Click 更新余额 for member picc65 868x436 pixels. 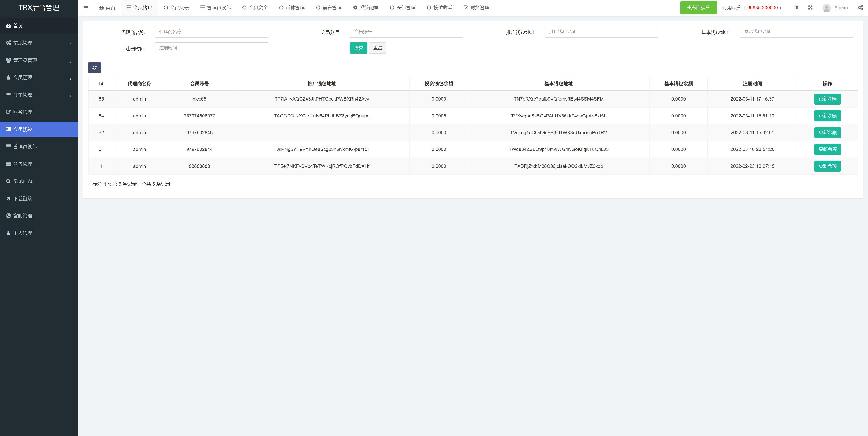pyautogui.click(x=827, y=99)
